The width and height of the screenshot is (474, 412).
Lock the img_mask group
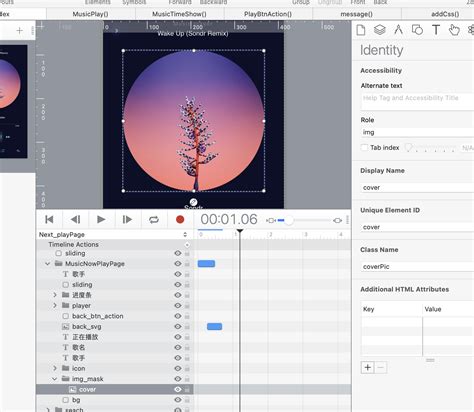pyautogui.click(x=187, y=379)
